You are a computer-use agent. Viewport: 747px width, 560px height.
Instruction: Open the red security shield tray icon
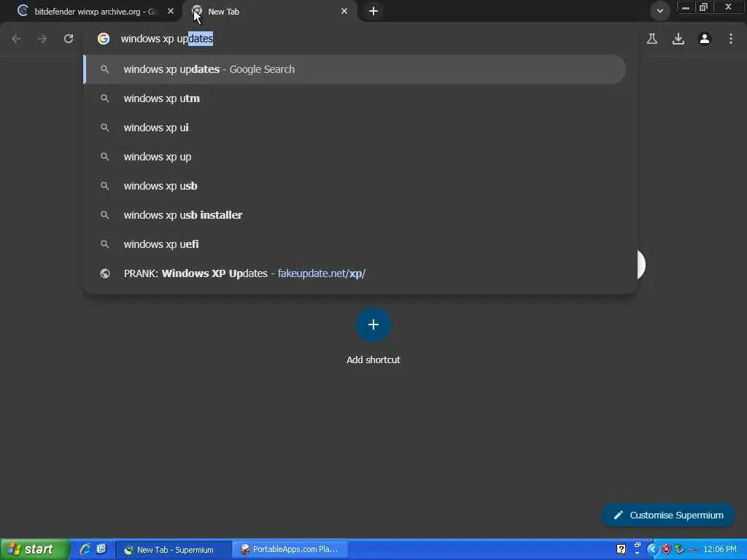(x=667, y=550)
